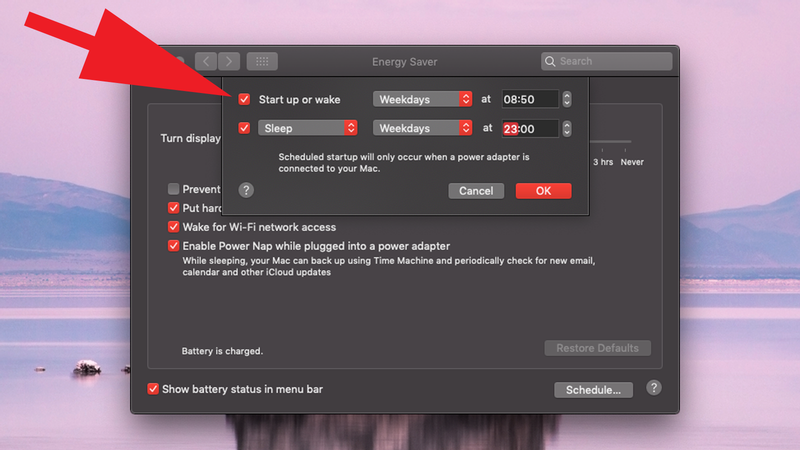Adjust 08:50 time stepper arrows
This screenshot has width=800, height=450.
point(567,99)
